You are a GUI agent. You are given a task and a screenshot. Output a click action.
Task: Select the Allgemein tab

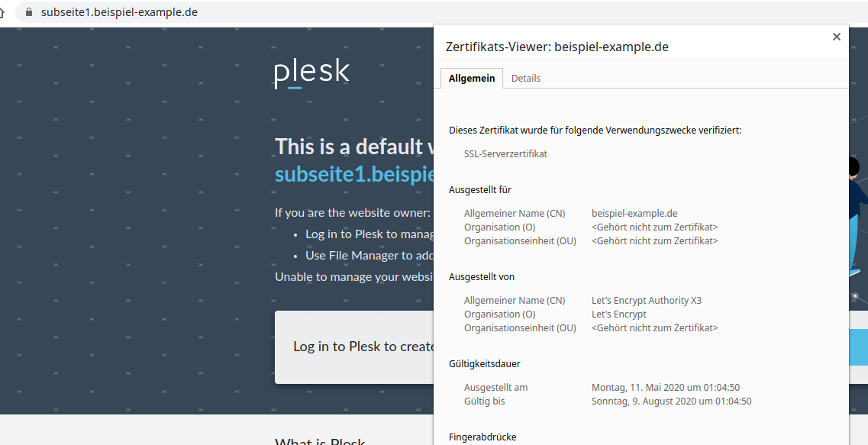pos(471,78)
